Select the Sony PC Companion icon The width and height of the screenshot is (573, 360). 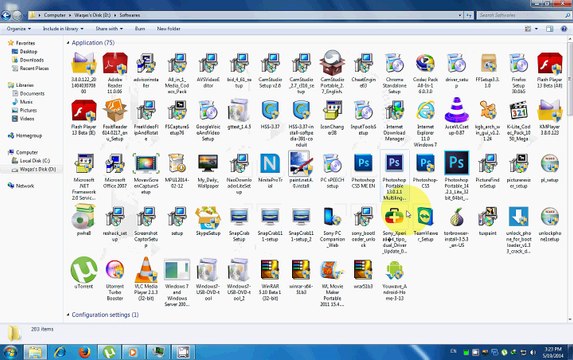pyautogui.click(x=332, y=217)
